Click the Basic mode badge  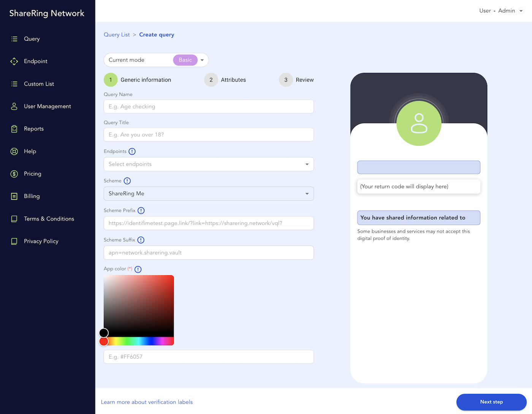point(185,60)
